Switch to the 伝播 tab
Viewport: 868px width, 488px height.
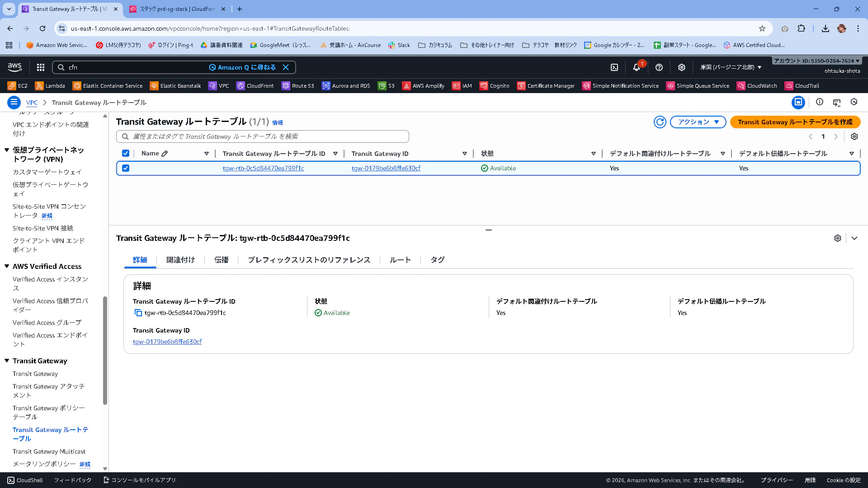coord(222,260)
